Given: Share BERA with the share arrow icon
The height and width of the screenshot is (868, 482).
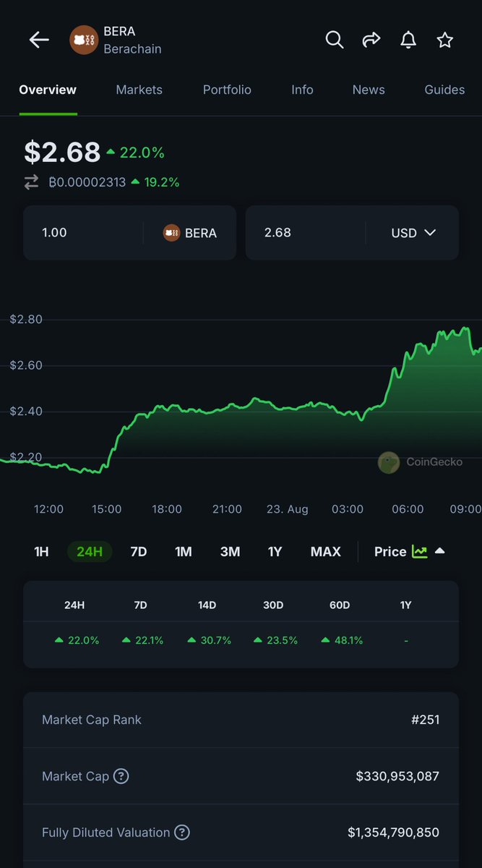Looking at the screenshot, I should coord(371,40).
